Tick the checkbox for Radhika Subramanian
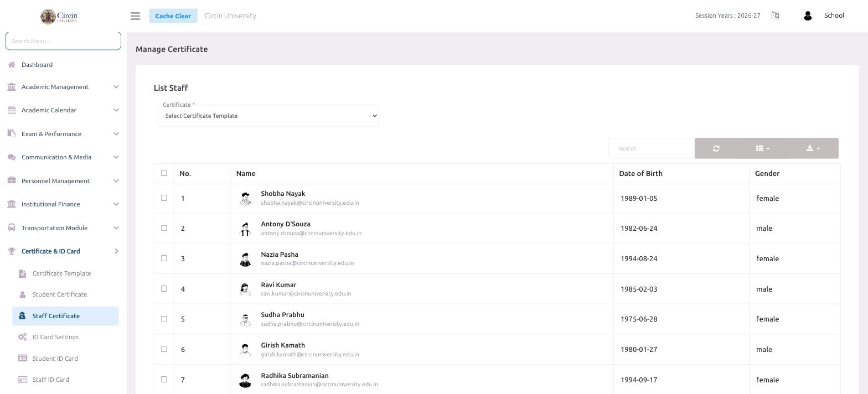Viewport: 868px width, 394px height. pos(164,379)
